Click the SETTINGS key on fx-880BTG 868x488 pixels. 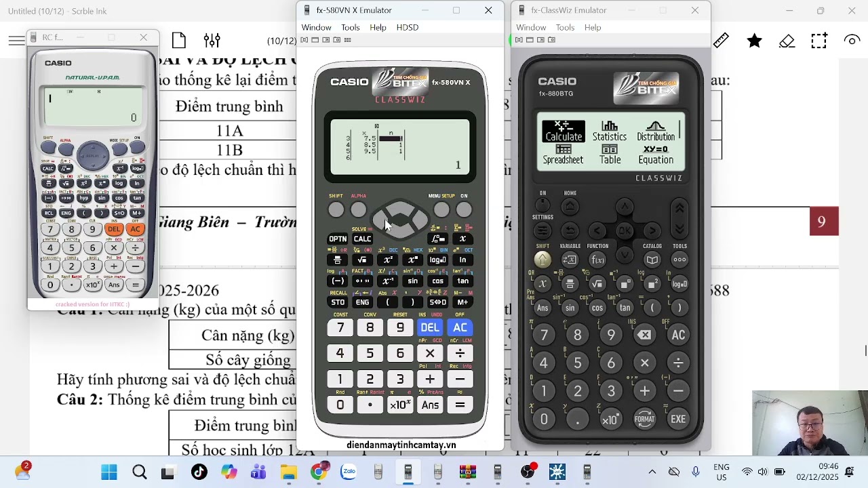[x=542, y=230]
